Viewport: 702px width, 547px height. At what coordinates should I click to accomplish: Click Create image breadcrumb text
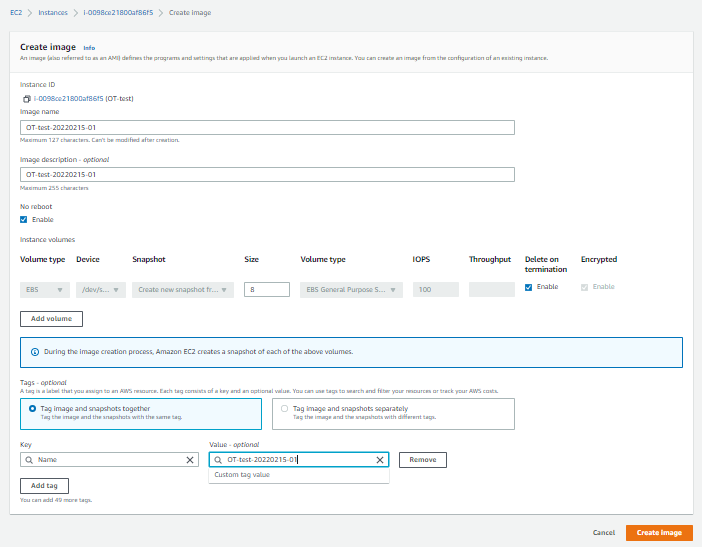pos(190,13)
